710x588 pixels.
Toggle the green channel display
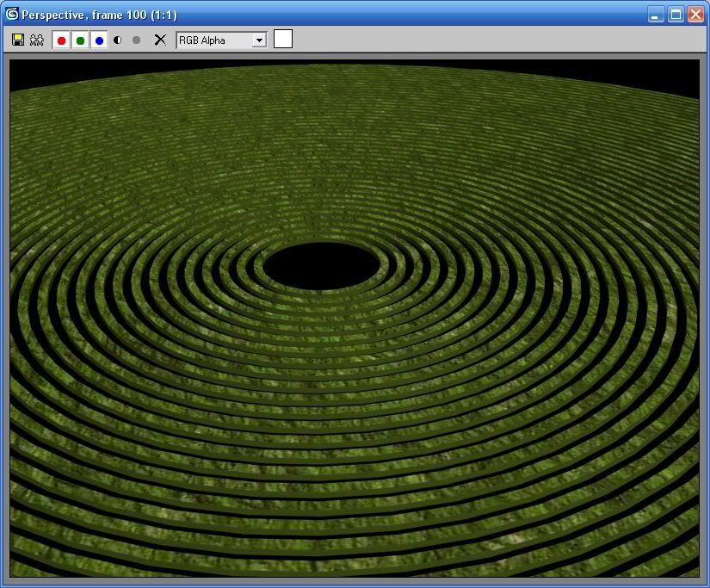[80, 40]
